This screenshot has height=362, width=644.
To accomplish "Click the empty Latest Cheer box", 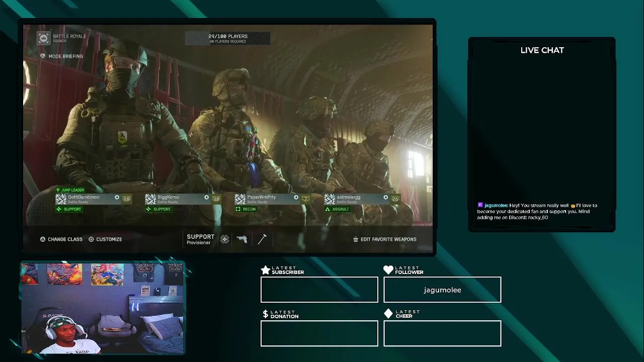I will pos(442,333).
